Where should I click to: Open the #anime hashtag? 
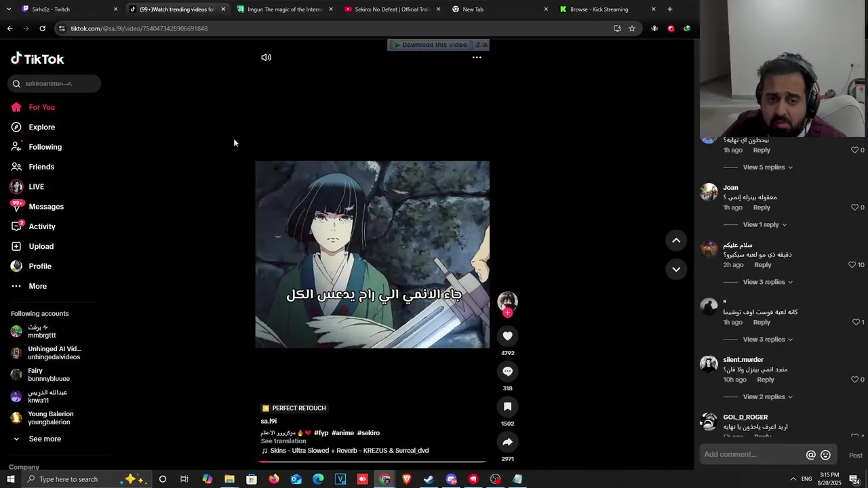click(342, 433)
